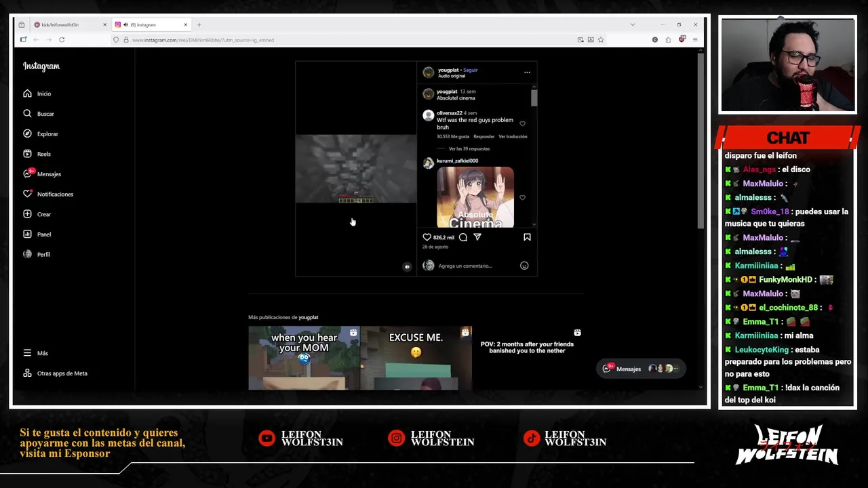Image resolution: width=868 pixels, height=488 pixels.
Task: Click Responder under oliversax22's comment
Action: click(x=484, y=137)
